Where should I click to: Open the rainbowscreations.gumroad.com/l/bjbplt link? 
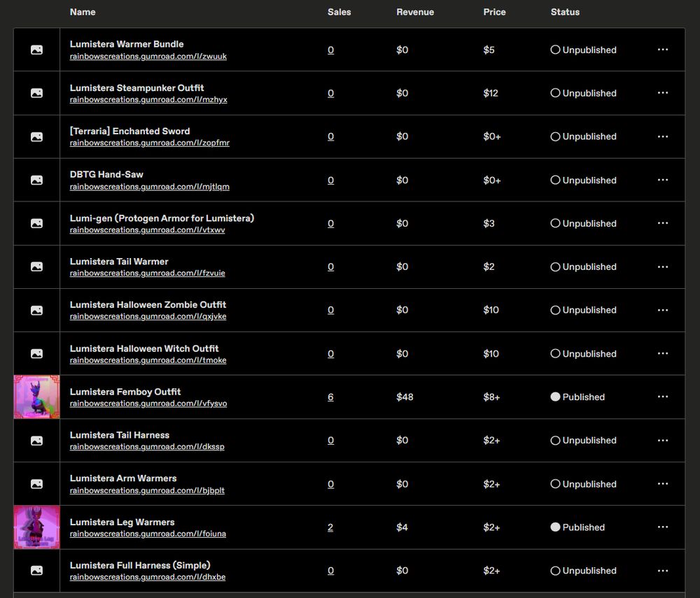click(x=147, y=490)
